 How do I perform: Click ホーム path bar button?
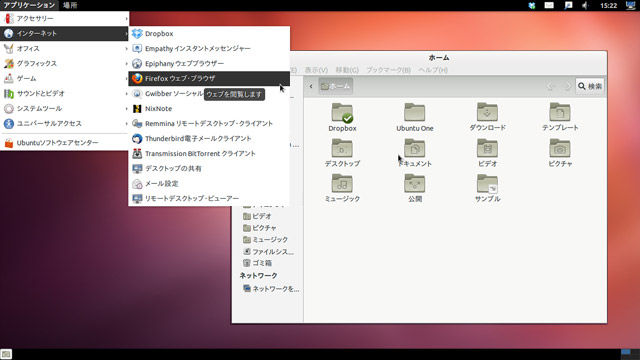click(336, 86)
